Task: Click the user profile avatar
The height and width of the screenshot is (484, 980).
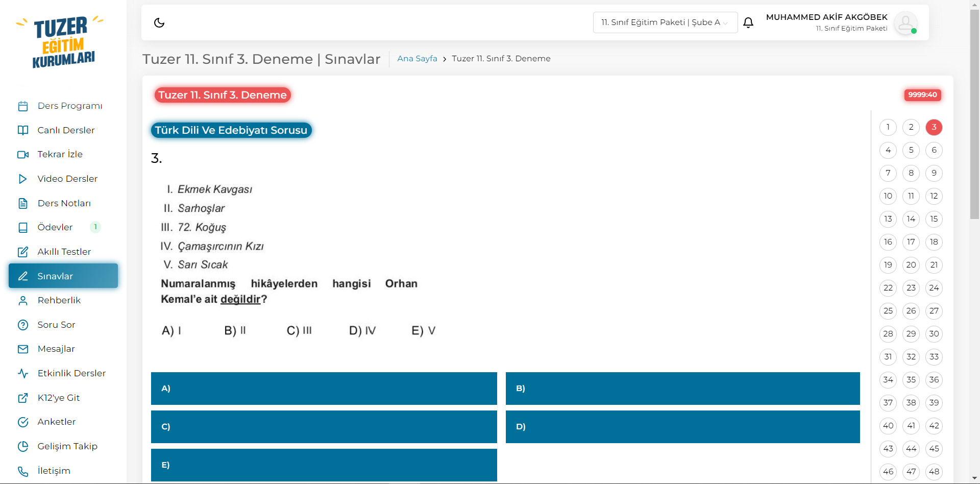Action: [905, 23]
